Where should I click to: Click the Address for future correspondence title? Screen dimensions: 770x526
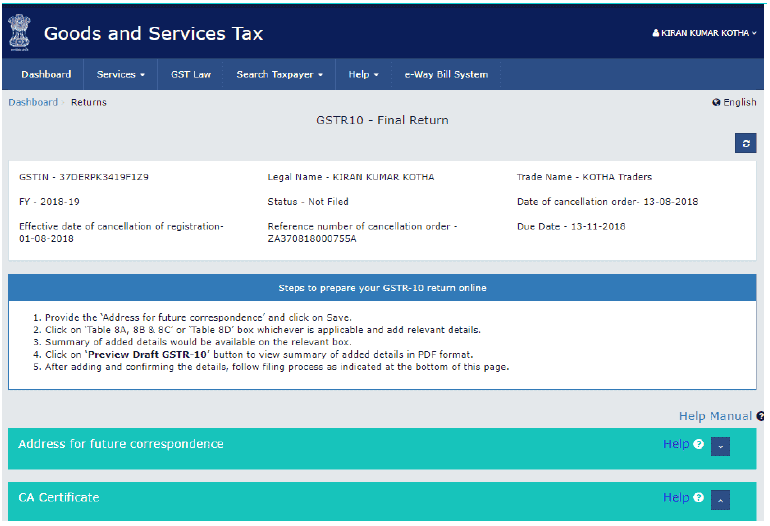(x=121, y=444)
